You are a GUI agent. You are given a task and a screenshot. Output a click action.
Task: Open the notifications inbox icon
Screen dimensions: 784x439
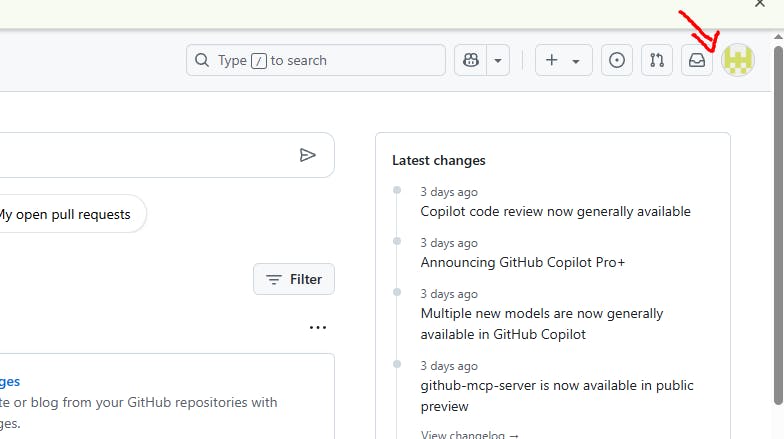[696, 60]
